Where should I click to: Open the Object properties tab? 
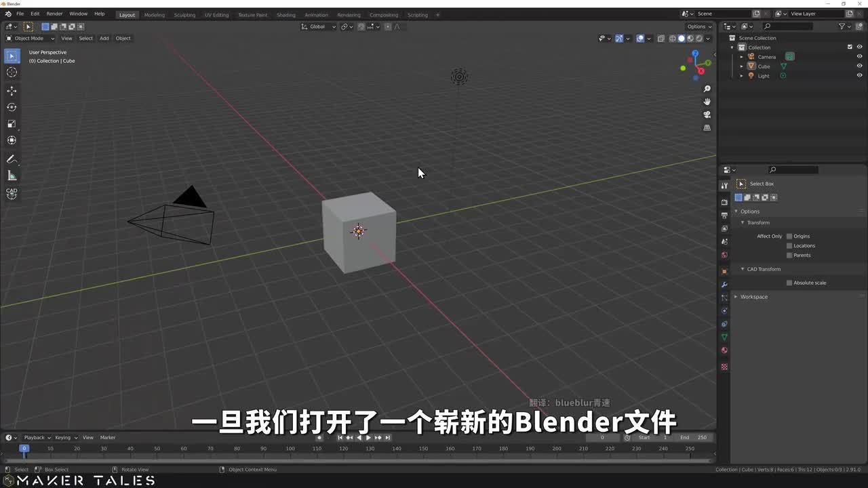[x=724, y=271]
